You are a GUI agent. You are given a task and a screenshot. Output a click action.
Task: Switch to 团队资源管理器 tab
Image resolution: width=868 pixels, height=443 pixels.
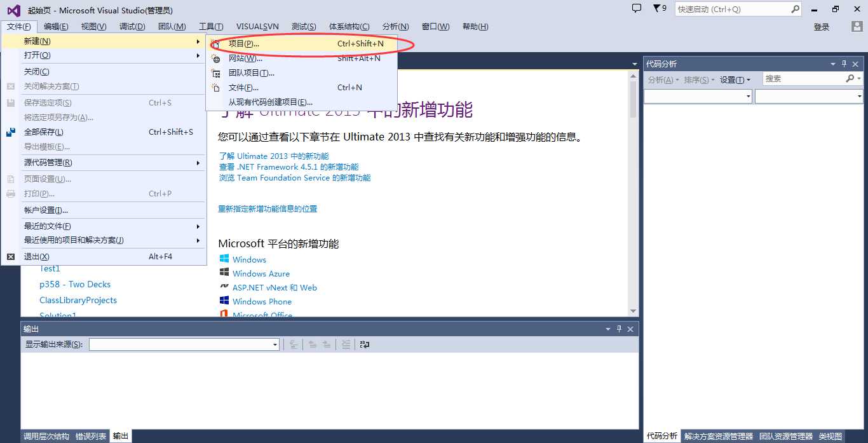786,436
